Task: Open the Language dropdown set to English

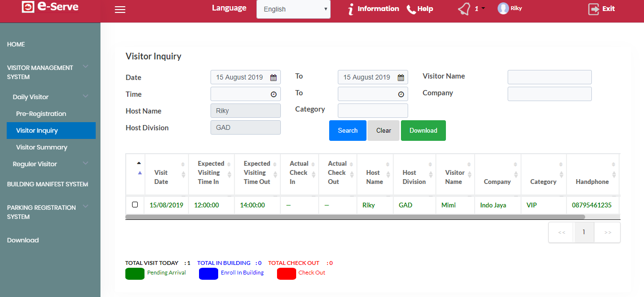Action: coord(293,9)
